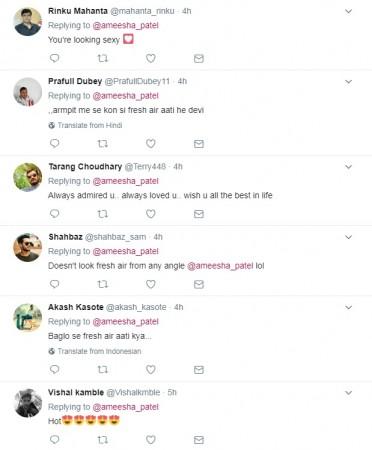The width and height of the screenshot is (372, 450).
Task: Expand options for Vishal kamble's tweet
Action: pos(348,393)
